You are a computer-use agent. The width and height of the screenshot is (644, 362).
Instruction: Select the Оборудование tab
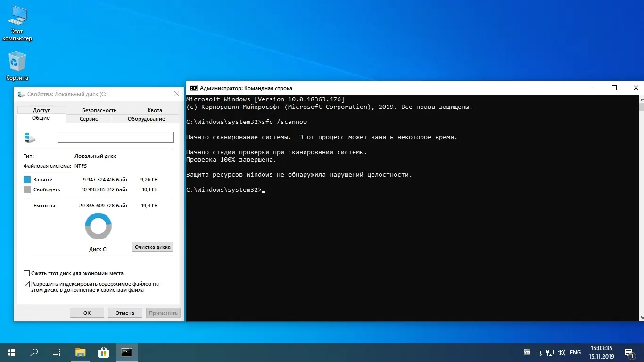[x=146, y=119]
